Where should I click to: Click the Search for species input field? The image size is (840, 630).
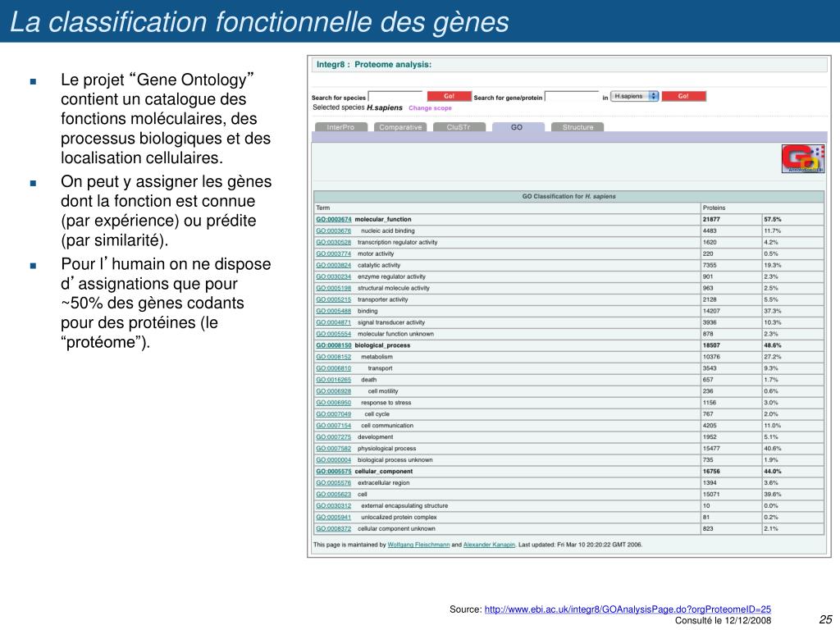click(x=396, y=97)
